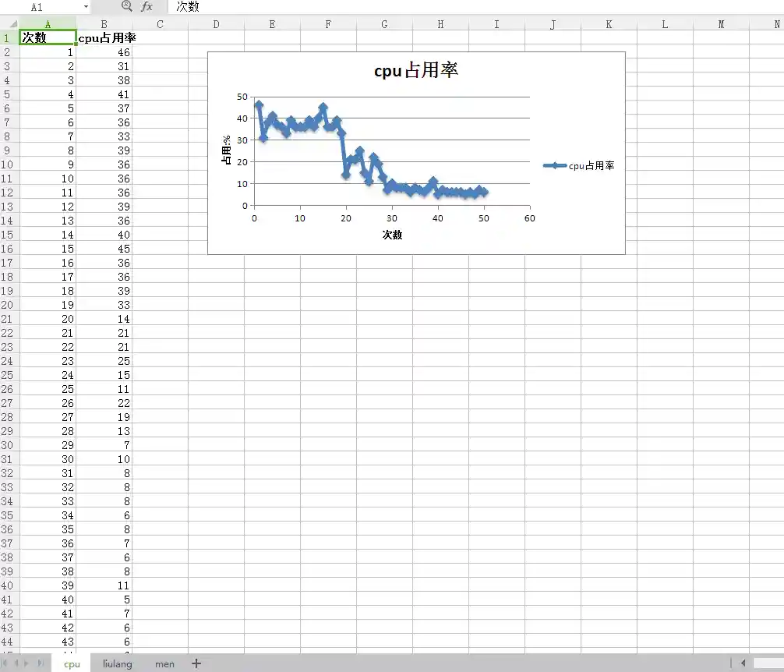This screenshot has width=784, height=672.
Task: Click the y-axis label 50 in chart
Action: (242, 97)
